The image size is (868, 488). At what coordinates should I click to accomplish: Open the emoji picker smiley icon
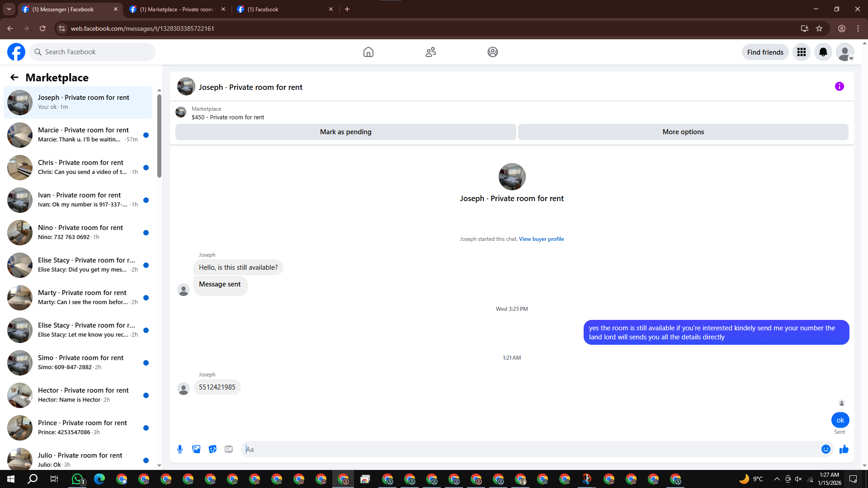[826, 449]
